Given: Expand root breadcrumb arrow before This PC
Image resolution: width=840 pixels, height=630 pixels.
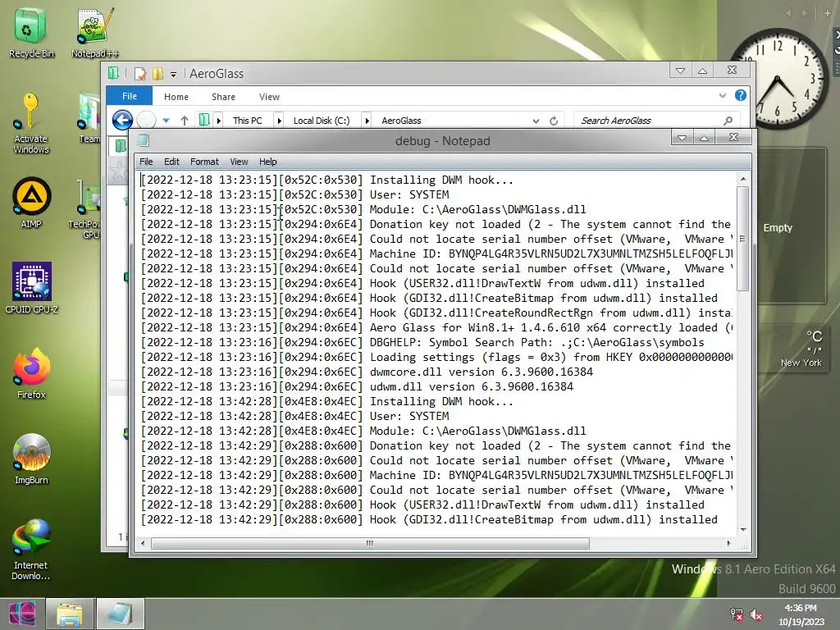Looking at the screenshot, I should pyautogui.click(x=218, y=121).
